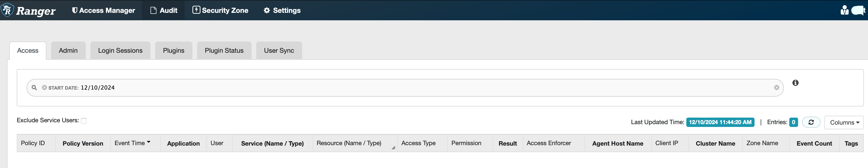Remove the Start Date filter token
868x168 pixels.
[x=44, y=88]
